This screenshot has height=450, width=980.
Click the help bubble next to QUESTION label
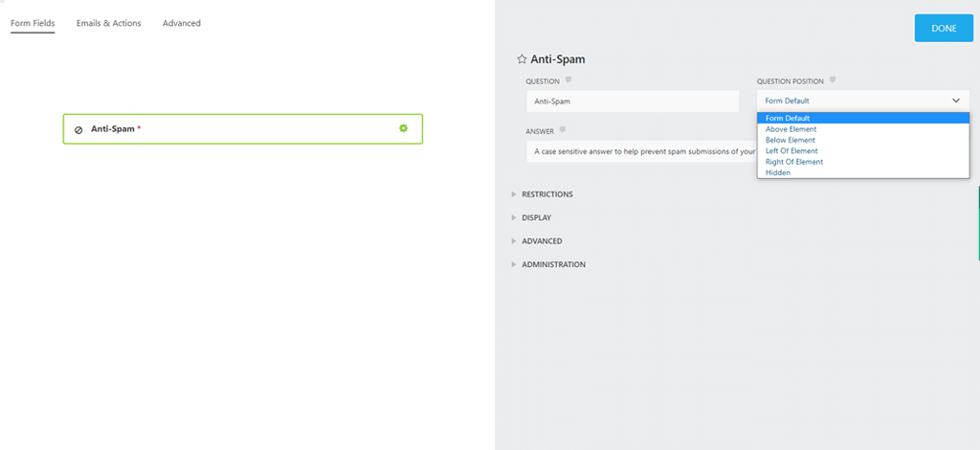(568, 80)
